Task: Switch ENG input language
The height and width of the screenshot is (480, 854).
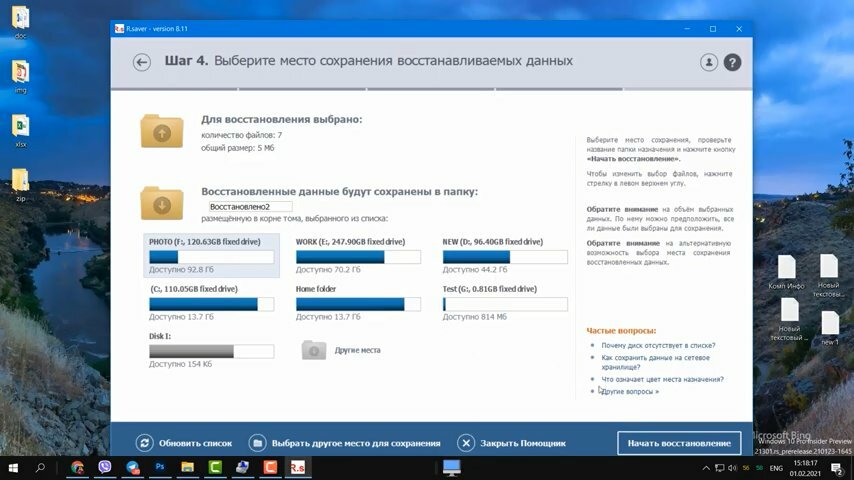Action: [776, 468]
